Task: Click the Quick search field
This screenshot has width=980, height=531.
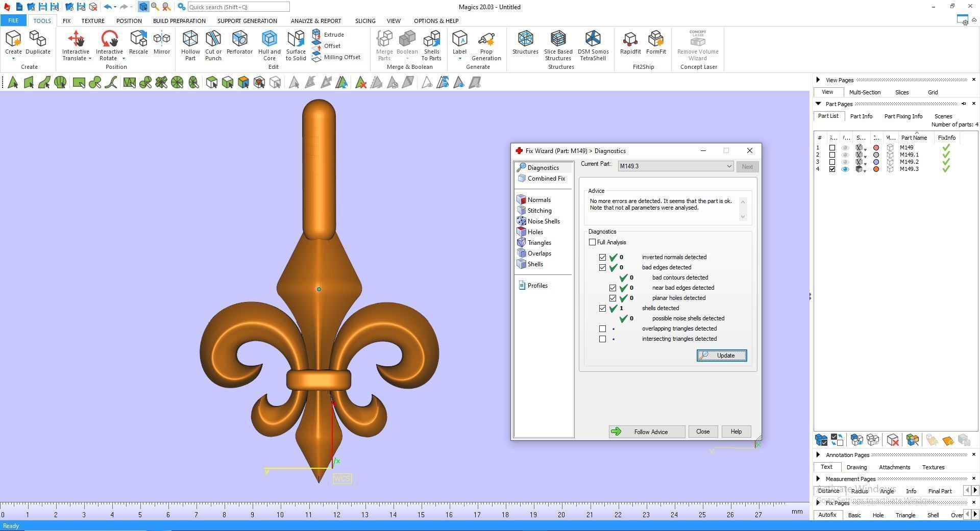Action: pyautogui.click(x=238, y=7)
